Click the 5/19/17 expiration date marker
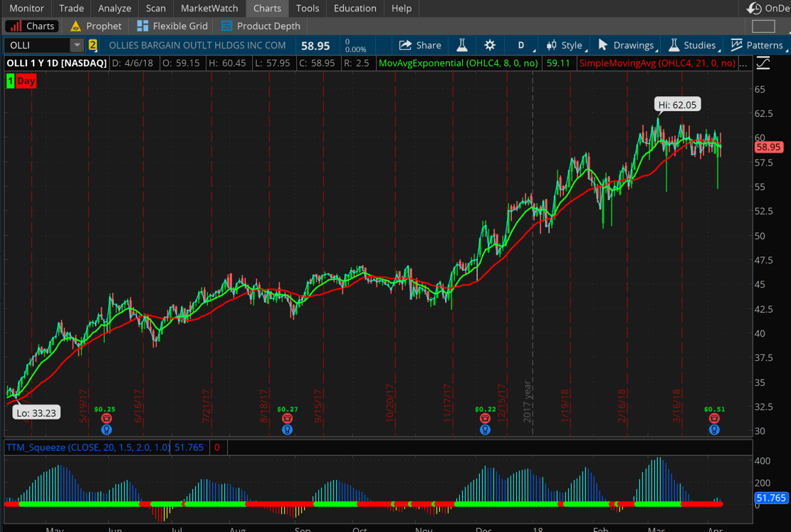The height and width of the screenshot is (532, 791). 83,405
